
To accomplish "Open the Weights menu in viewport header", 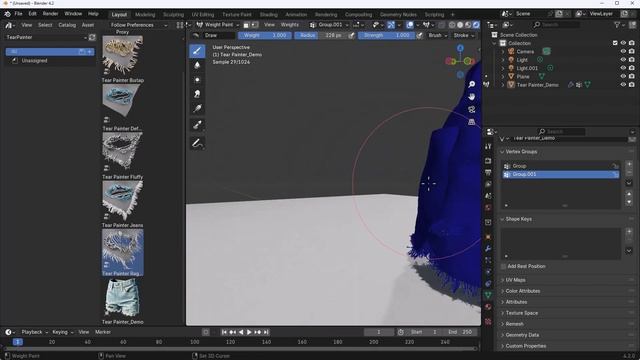I will 290,25.
